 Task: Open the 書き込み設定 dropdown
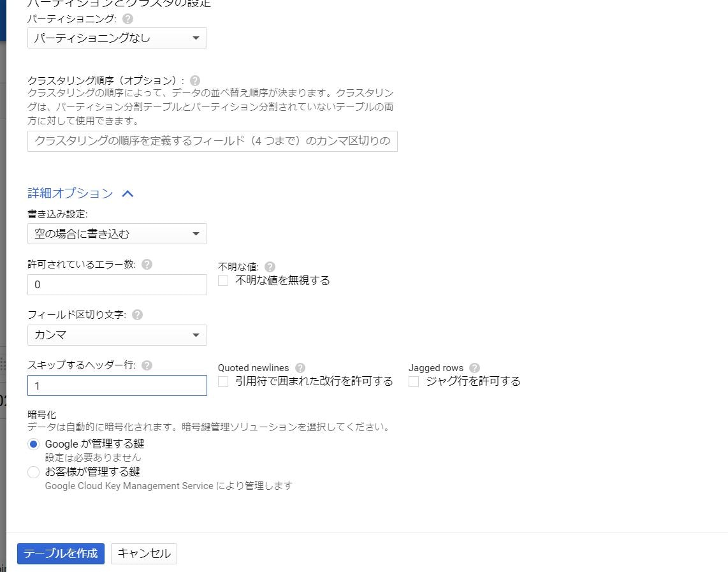[117, 233]
